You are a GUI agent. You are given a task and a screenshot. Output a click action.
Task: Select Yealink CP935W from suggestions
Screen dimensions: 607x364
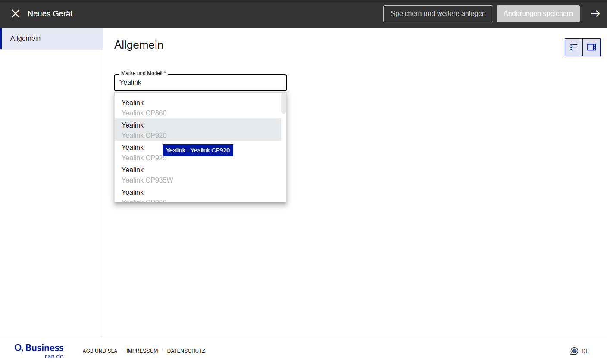pos(197,175)
